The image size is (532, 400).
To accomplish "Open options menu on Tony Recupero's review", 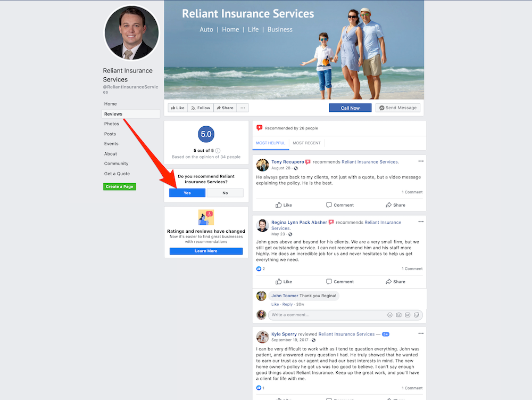I will tap(421, 161).
